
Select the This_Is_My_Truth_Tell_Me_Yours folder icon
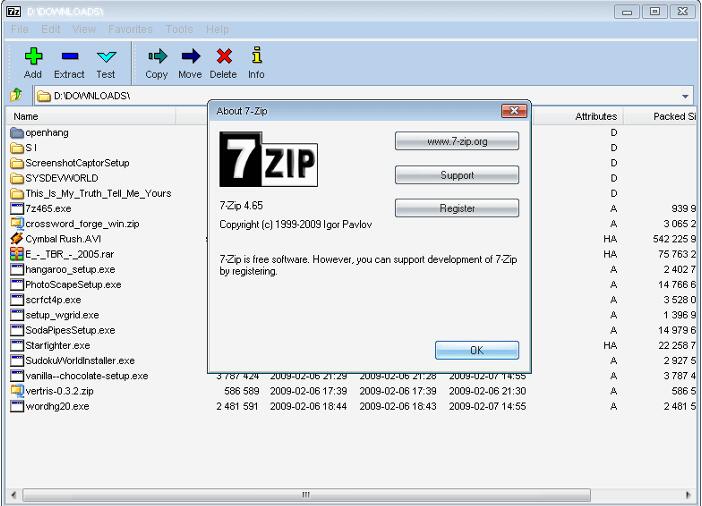pyautogui.click(x=17, y=193)
